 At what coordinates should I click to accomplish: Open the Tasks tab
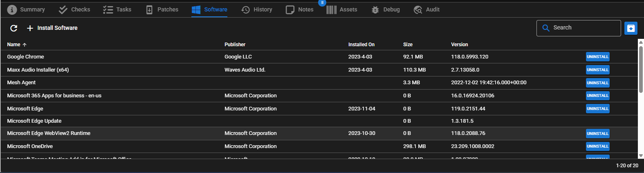117,9
